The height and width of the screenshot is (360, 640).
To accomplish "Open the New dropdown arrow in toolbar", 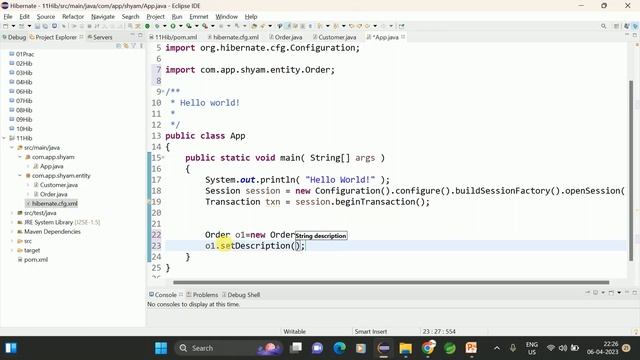I will click(13, 26).
